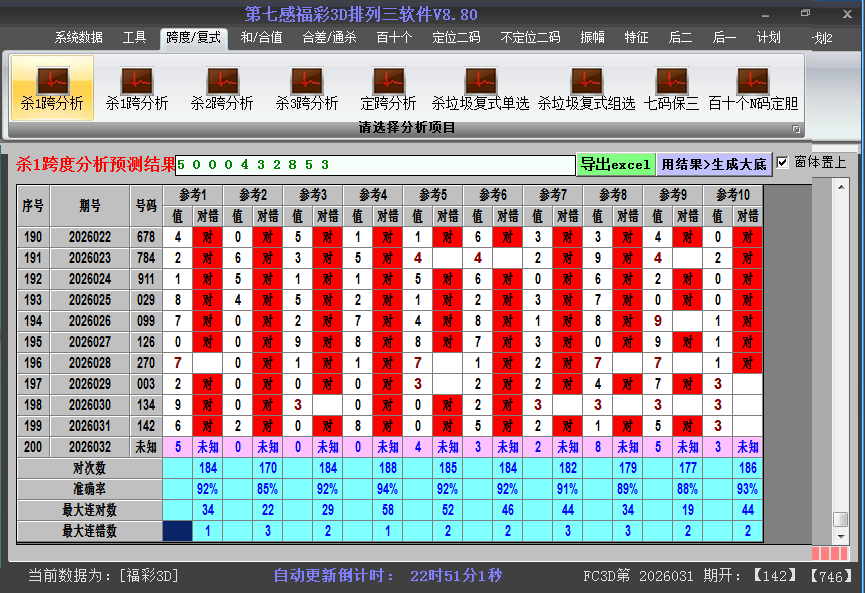Click the vertical scrollbar thumb
The height and width of the screenshot is (593, 865).
(841, 519)
